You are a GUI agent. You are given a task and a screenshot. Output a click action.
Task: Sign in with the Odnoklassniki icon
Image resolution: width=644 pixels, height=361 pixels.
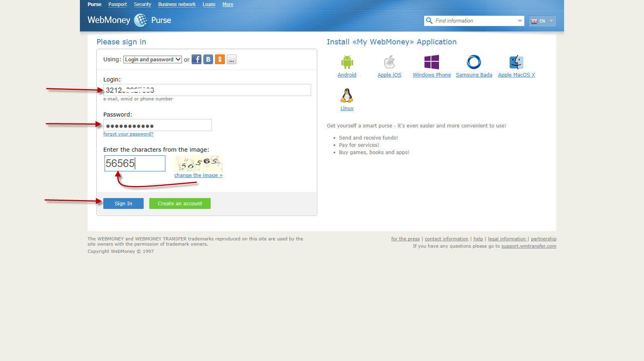220,59
